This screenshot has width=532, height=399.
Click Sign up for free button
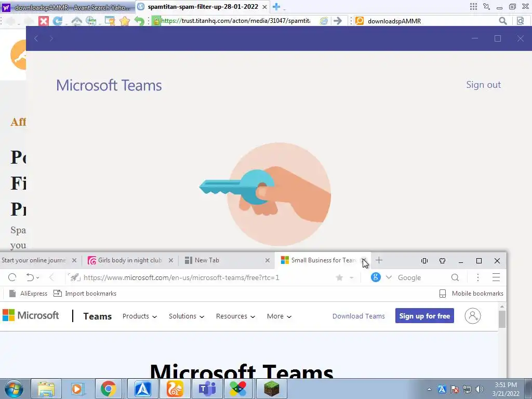[424, 316]
